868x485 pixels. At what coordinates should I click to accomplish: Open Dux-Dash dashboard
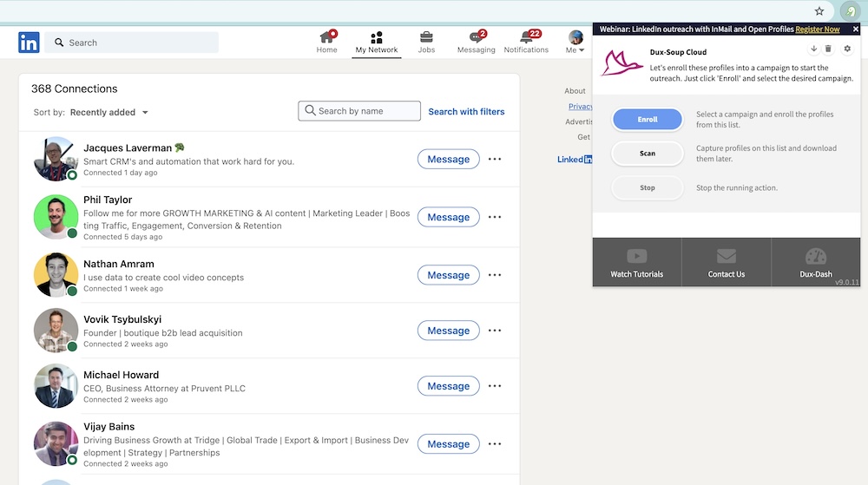(815, 262)
